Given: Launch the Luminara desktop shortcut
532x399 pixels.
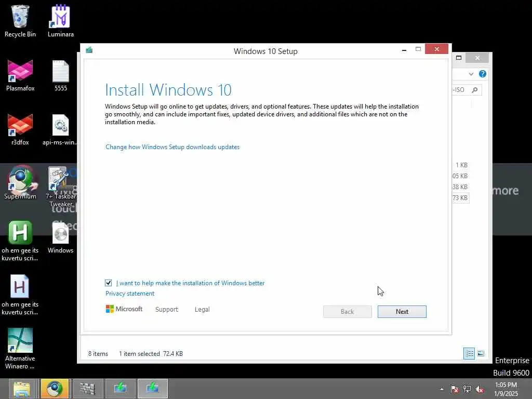Looking at the screenshot, I should pos(60,20).
